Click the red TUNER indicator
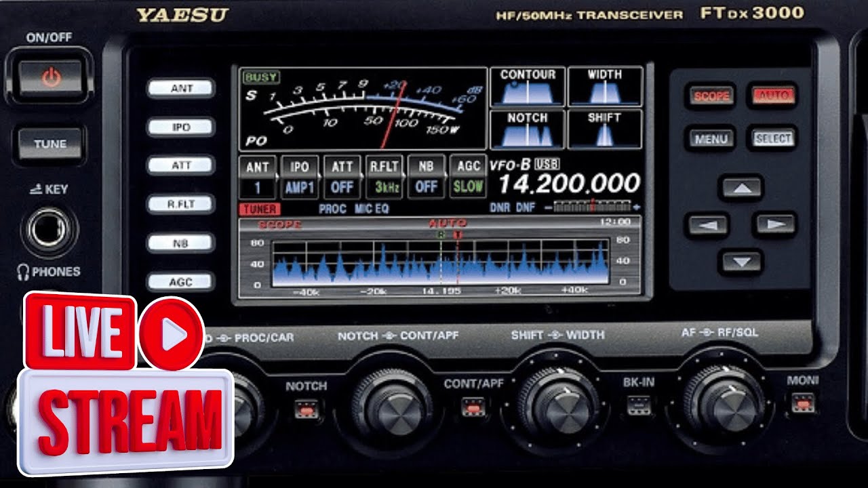The width and height of the screenshot is (868, 488). pos(258,209)
